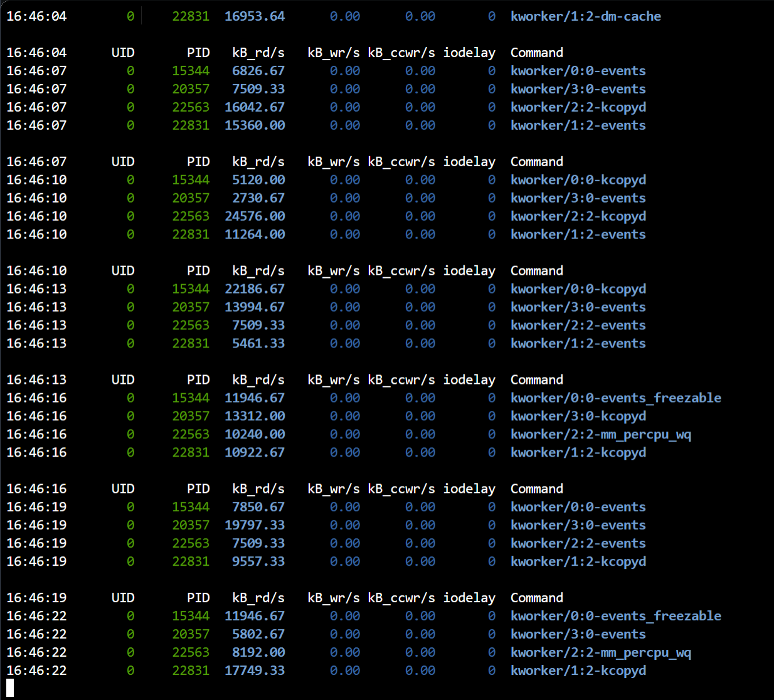Click PID 15344 in the 16:46:07 row
774x700 pixels.
191,71
